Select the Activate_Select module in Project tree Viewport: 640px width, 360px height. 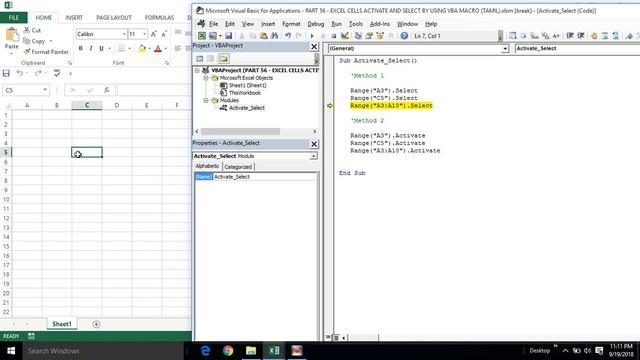247,108
